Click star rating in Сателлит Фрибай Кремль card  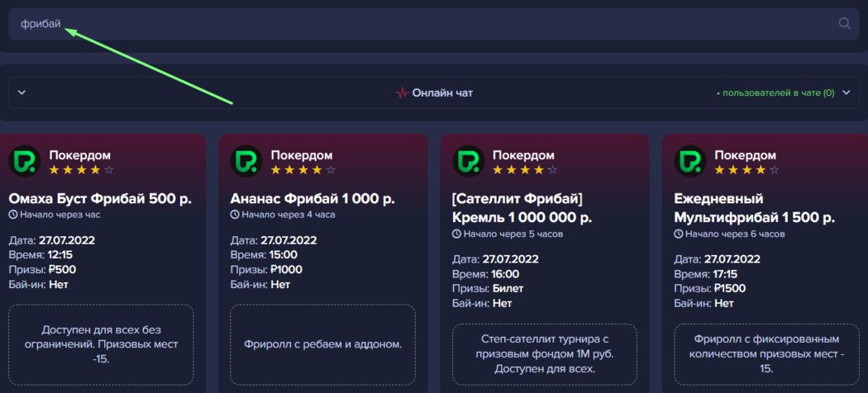[525, 170]
